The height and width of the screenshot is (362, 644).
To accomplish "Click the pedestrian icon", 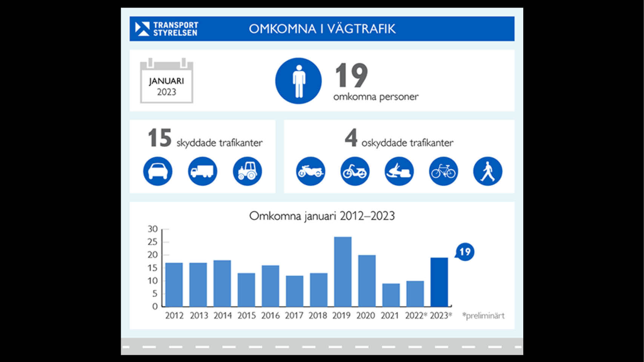I will (488, 171).
